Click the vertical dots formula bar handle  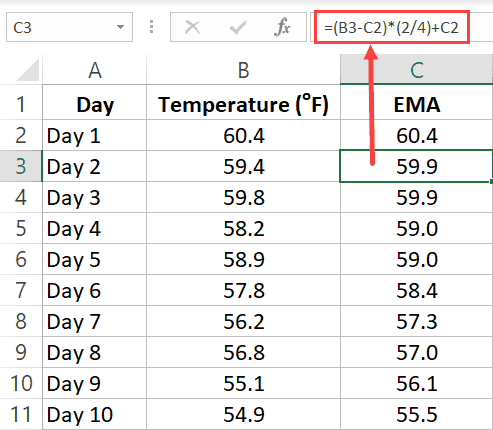151,27
